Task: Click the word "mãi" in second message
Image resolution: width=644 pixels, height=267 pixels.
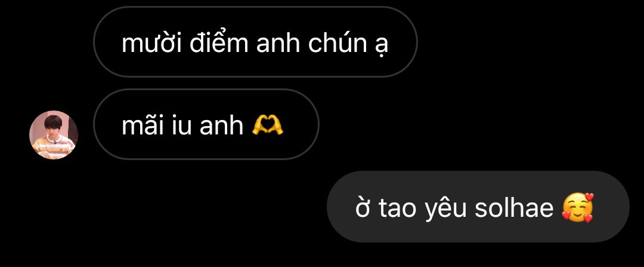Action: point(142,125)
